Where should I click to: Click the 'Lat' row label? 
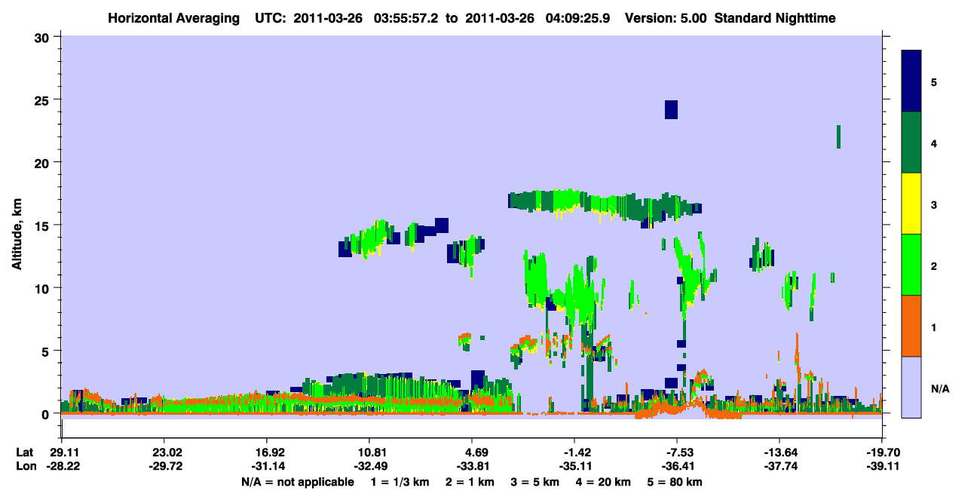click(x=25, y=452)
